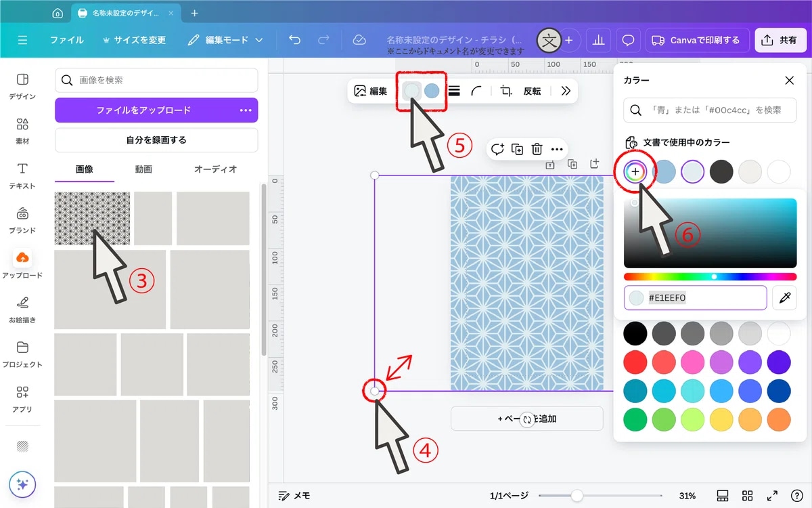Choose the black default color swatch
The image size is (812, 508).
635,333
